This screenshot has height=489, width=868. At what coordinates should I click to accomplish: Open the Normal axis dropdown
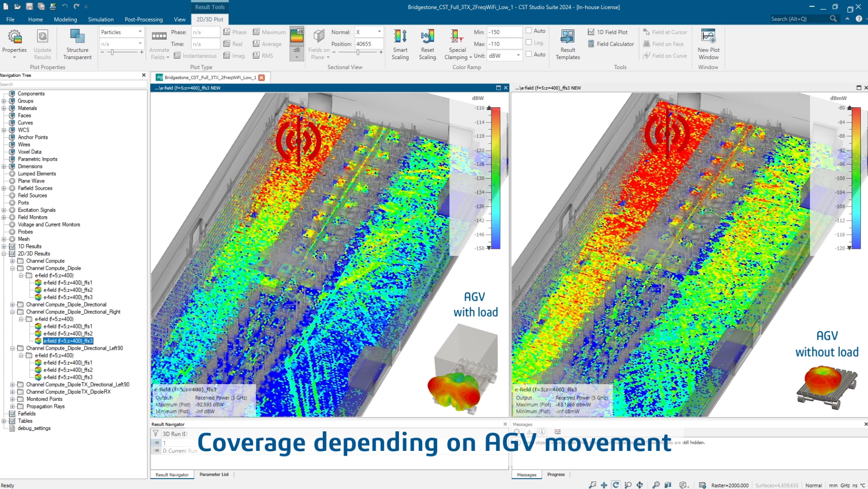tap(369, 32)
